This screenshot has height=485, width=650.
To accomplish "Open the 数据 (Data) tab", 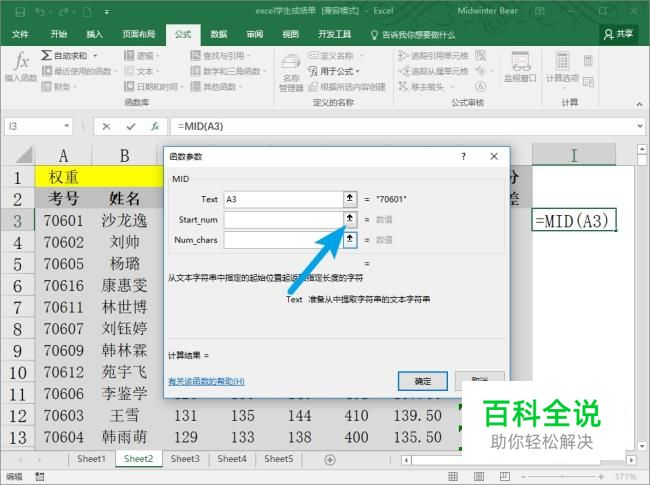I will coord(218,34).
